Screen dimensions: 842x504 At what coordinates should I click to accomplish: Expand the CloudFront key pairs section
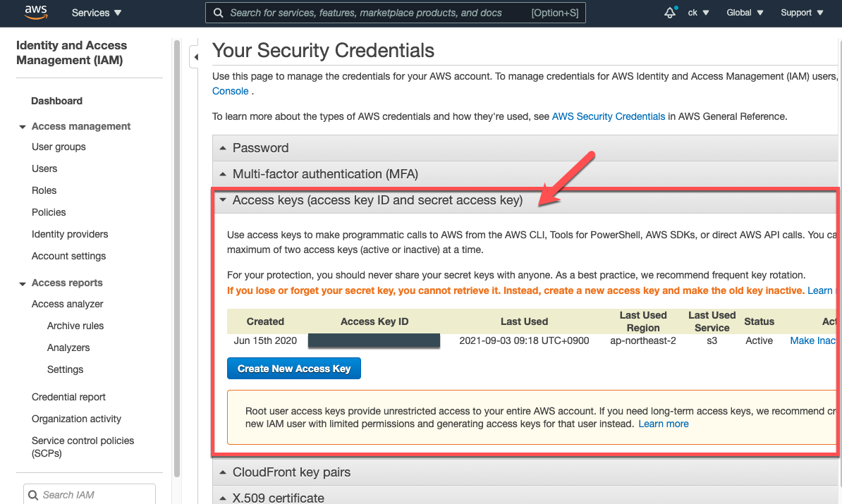coord(291,472)
